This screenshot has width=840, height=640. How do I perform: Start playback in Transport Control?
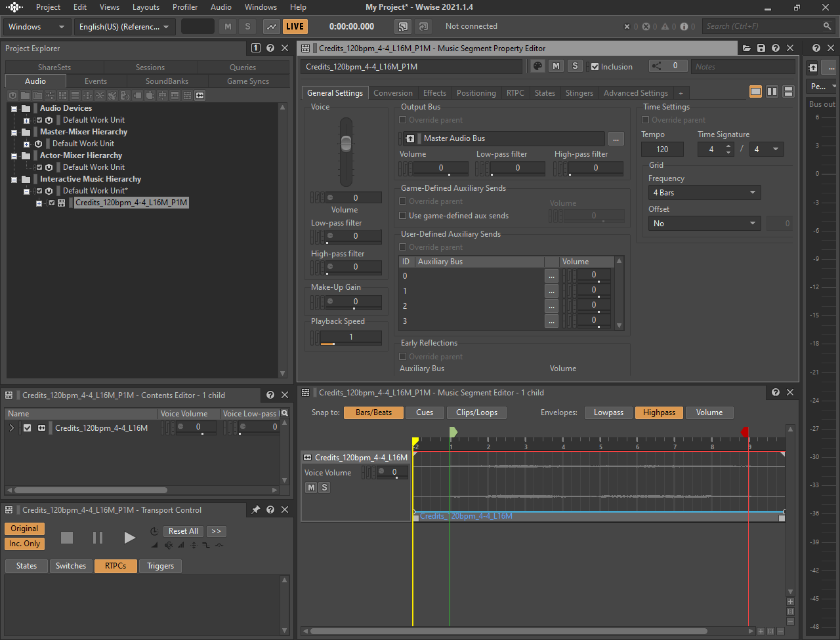click(x=129, y=538)
